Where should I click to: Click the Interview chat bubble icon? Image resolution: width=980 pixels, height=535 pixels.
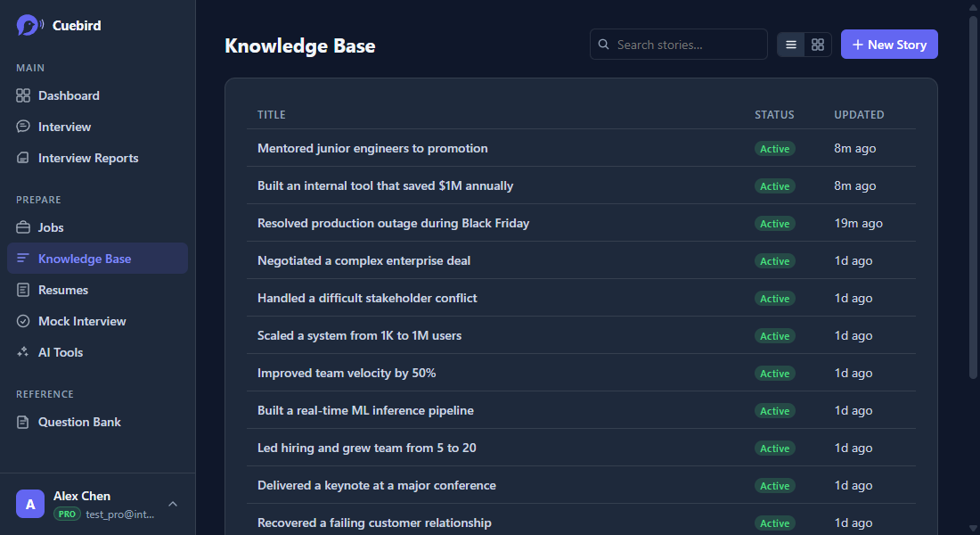point(23,127)
